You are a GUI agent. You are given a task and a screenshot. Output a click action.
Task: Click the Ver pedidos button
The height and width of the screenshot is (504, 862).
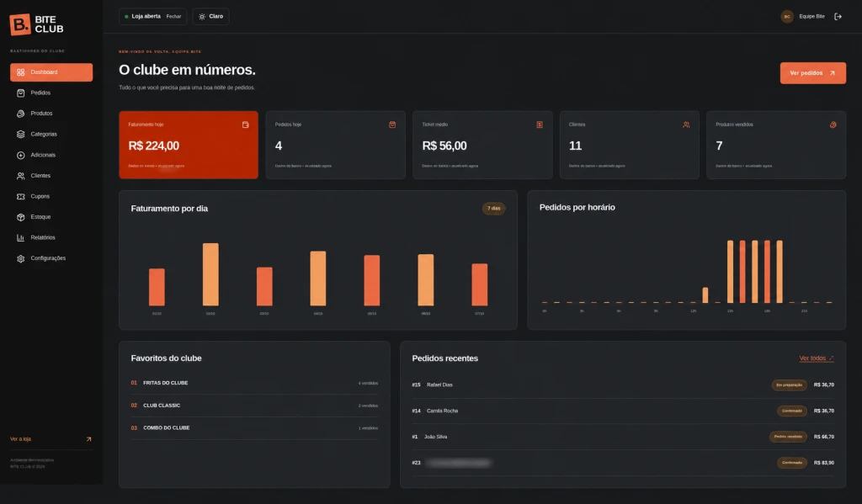812,73
